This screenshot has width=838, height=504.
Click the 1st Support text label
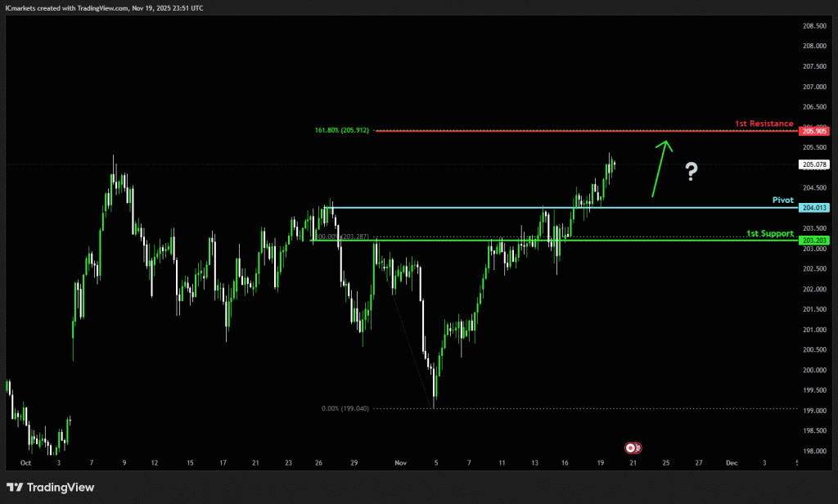pyautogui.click(x=769, y=233)
